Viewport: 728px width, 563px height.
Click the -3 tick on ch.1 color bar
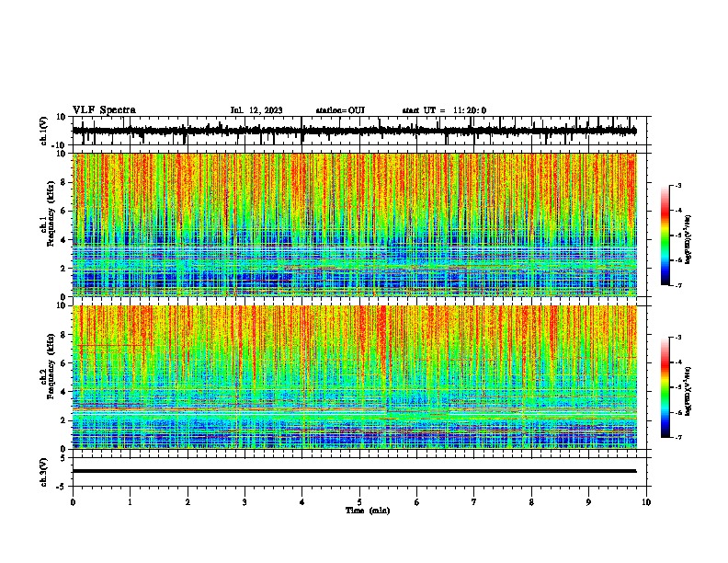click(677, 186)
